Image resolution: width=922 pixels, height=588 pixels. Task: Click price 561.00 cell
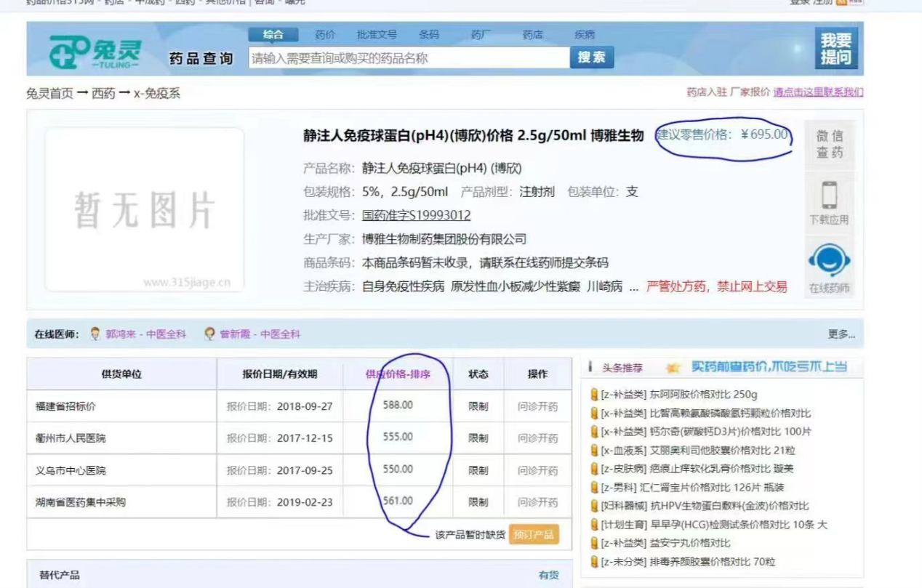[x=398, y=501]
